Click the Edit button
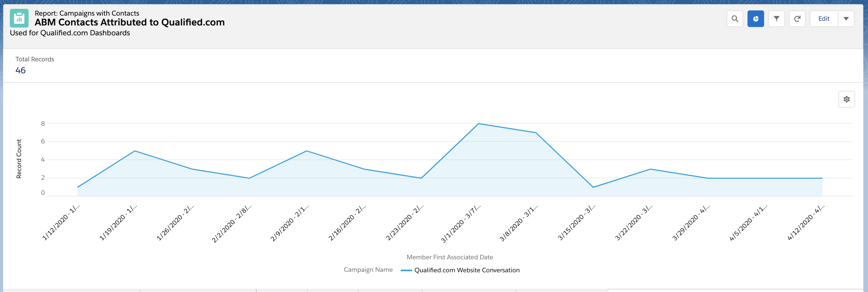 pos(824,19)
